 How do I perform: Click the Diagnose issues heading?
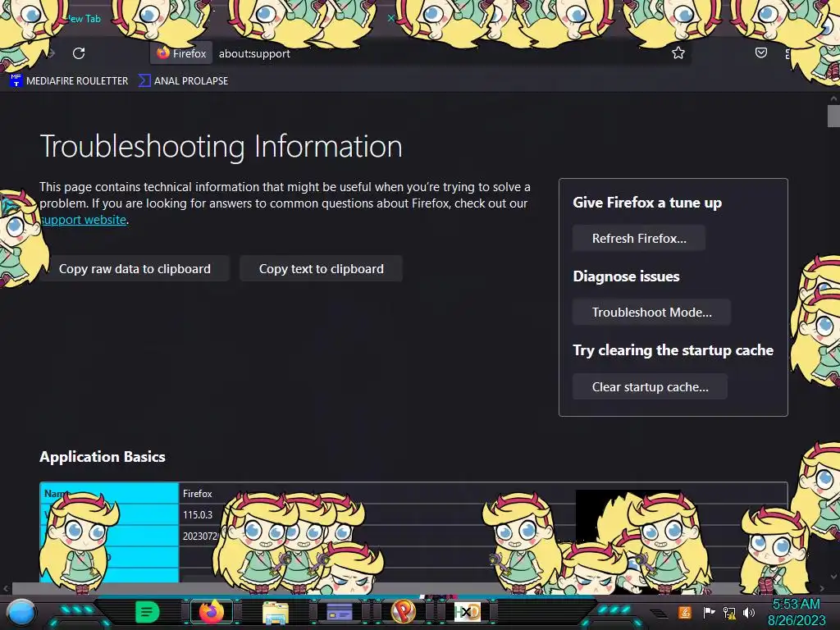pos(626,276)
